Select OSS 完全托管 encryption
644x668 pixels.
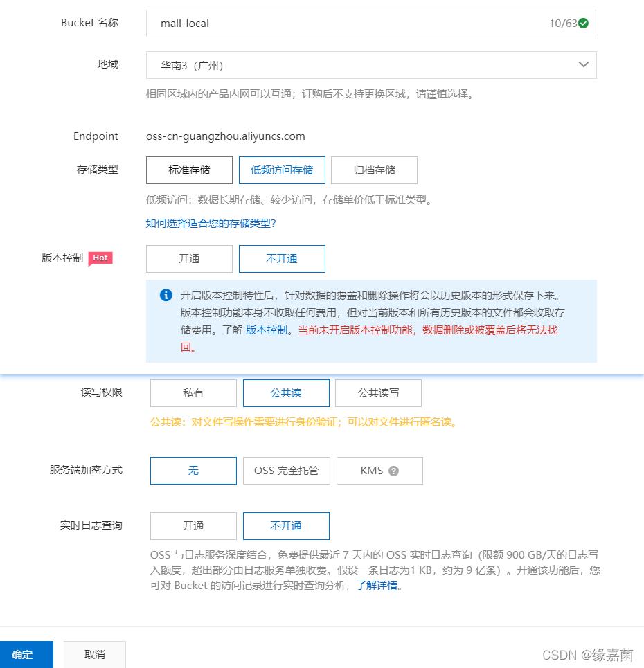point(287,471)
